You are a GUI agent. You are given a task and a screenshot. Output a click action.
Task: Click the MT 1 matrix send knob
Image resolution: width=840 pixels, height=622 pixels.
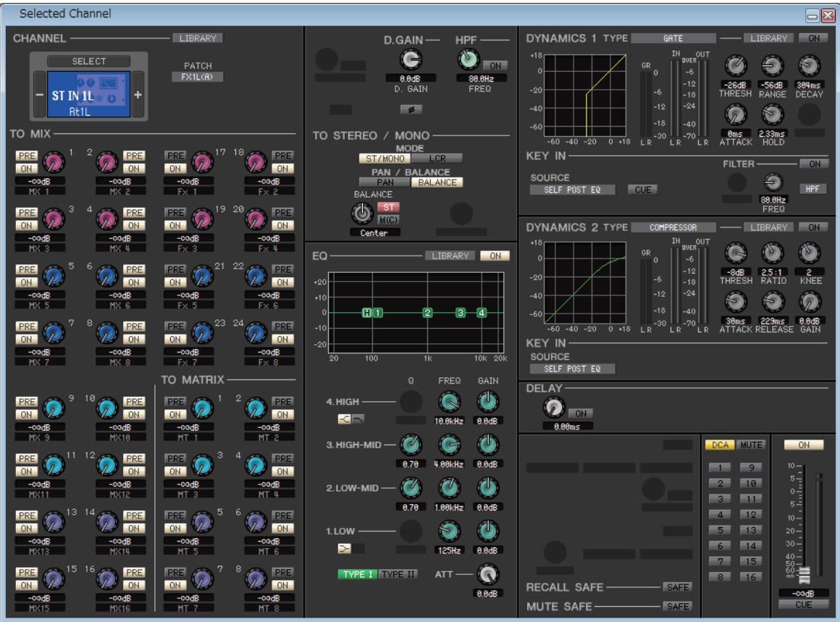[202, 408]
